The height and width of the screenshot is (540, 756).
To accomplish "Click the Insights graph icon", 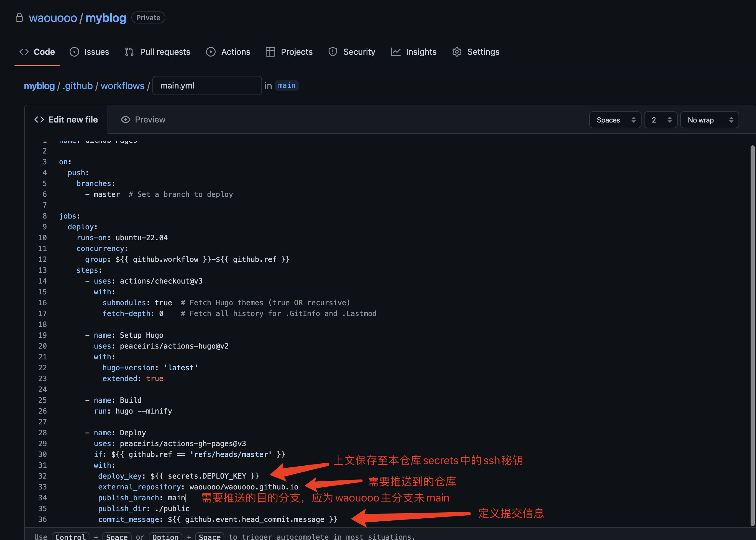I will (395, 52).
